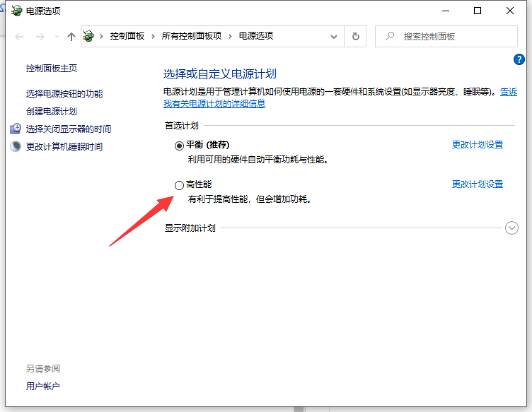Click the power icon in the address bar
The image size is (532, 412).
pyautogui.click(x=89, y=36)
